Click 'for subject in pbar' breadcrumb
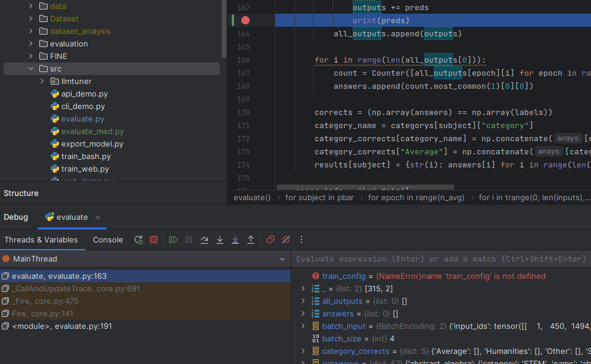The width and height of the screenshot is (591, 364). [x=319, y=197]
